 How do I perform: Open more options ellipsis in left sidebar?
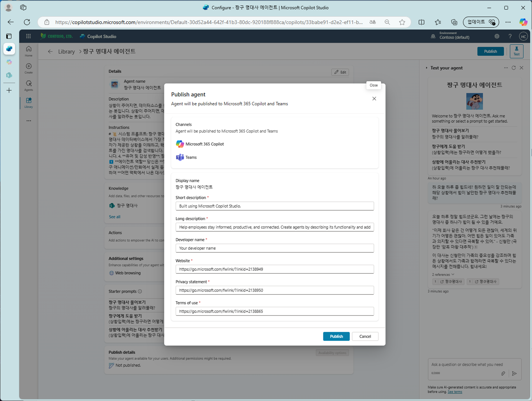[28, 121]
